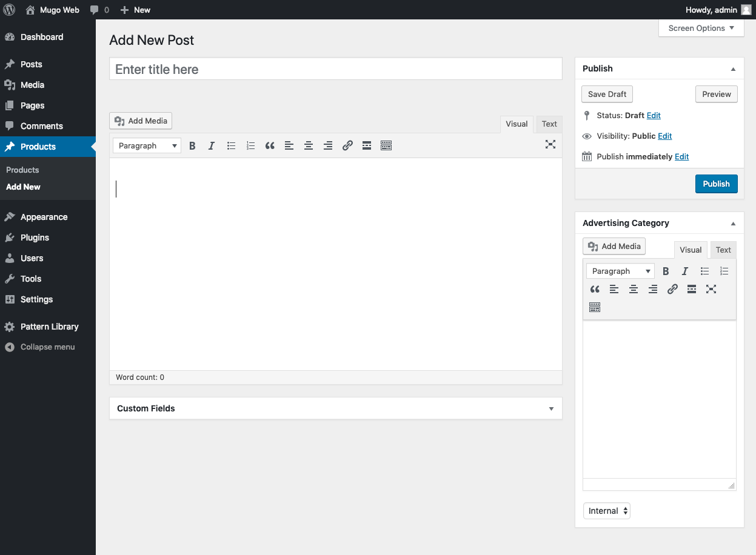The height and width of the screenshot is (555, 756).
Task: Collapse the Advertising Category panel
Action: tap(733, 224)
